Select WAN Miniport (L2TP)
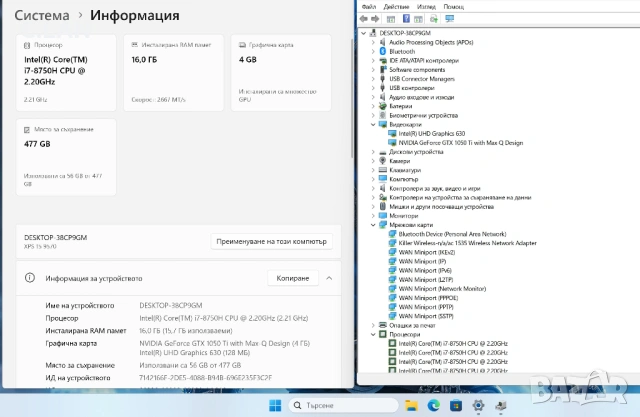Screen dimensions: 640x417 [426, 279]
